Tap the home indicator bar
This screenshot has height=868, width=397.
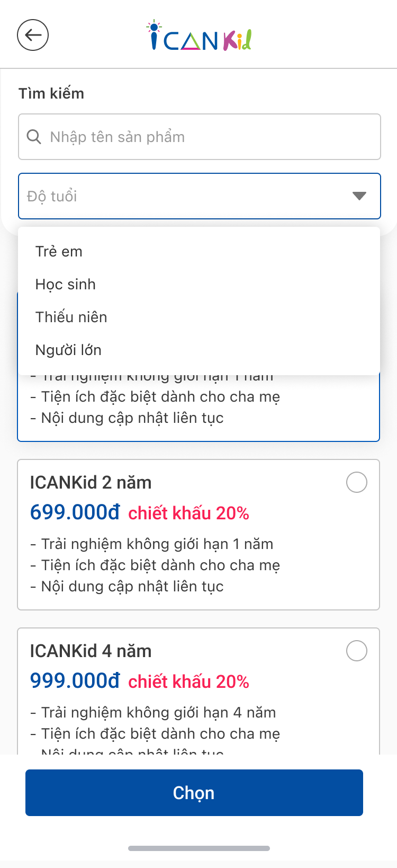(x=199, y=848)
